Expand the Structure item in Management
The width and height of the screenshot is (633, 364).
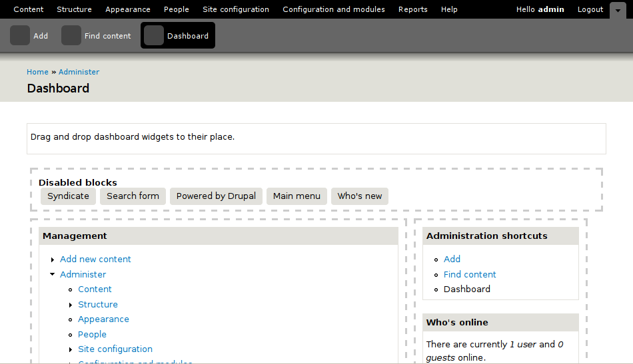71,305
